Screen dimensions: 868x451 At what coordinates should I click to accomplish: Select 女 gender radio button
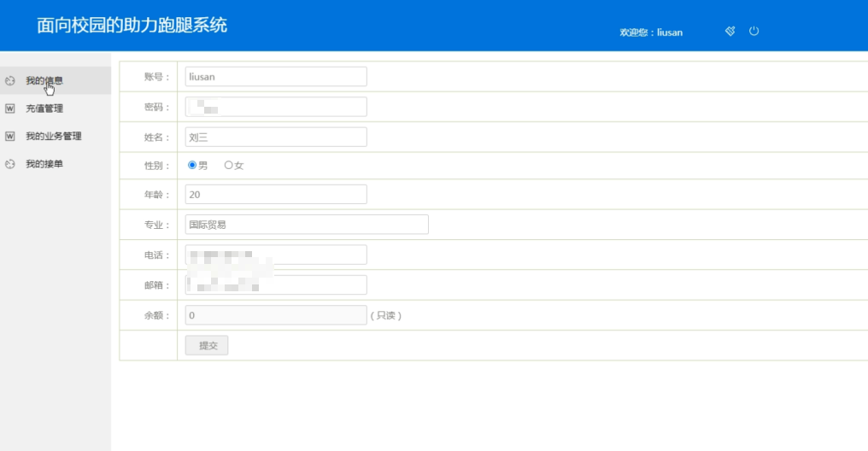tap(228, 165)
